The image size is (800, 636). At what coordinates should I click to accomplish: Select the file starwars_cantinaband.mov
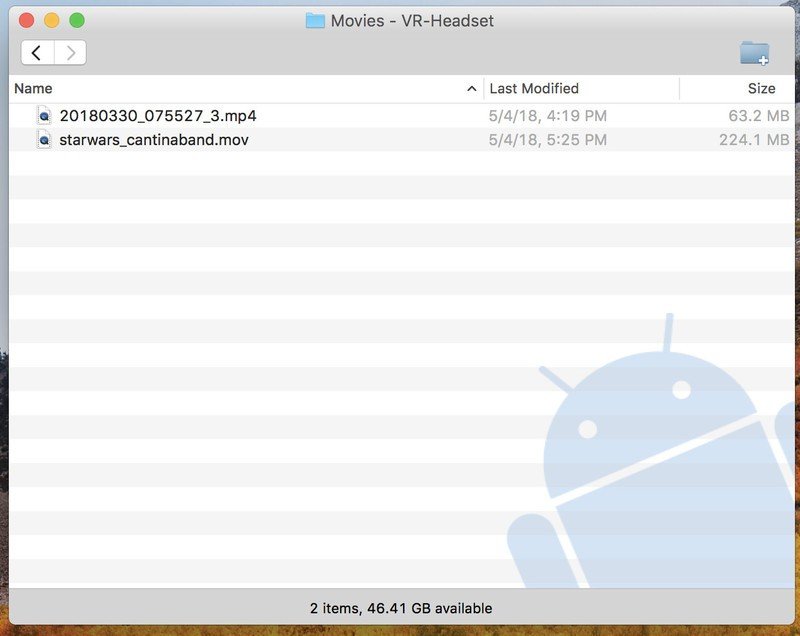click(x=154, y=139)
